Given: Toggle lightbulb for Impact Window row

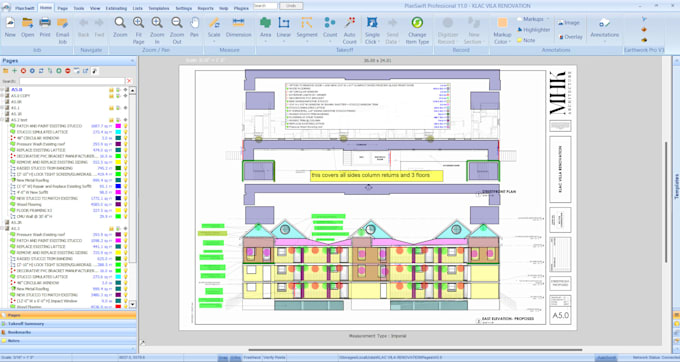Looking at the screenshot, I should click(x=126, y=301).
